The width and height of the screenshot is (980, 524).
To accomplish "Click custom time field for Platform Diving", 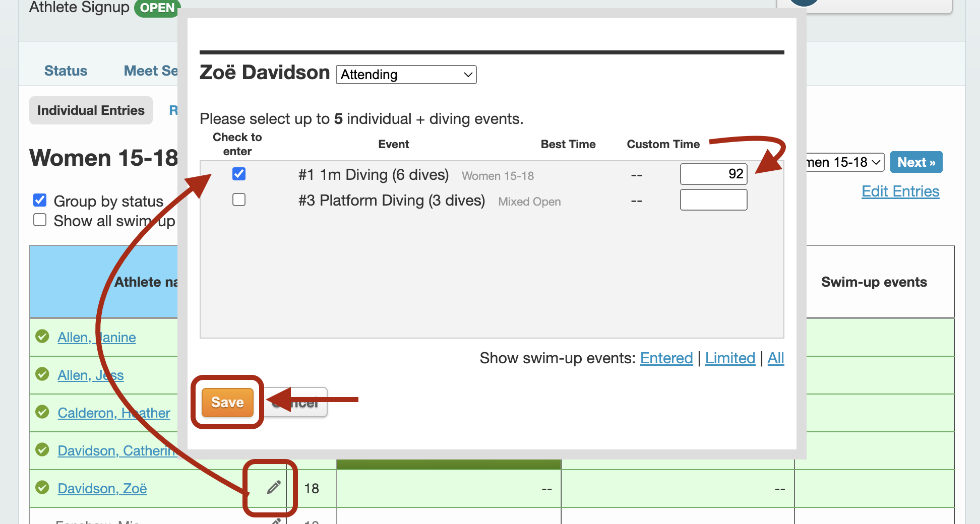I will (x=713, y=200).
